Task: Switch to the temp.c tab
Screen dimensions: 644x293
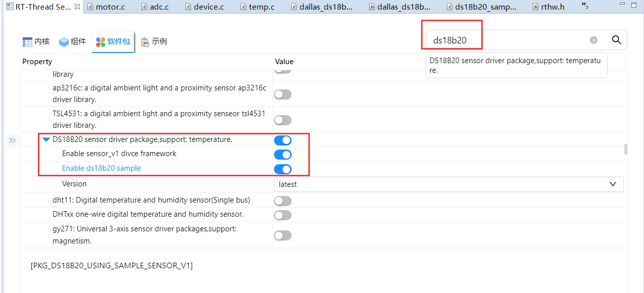Action: [x=257, y=7]
